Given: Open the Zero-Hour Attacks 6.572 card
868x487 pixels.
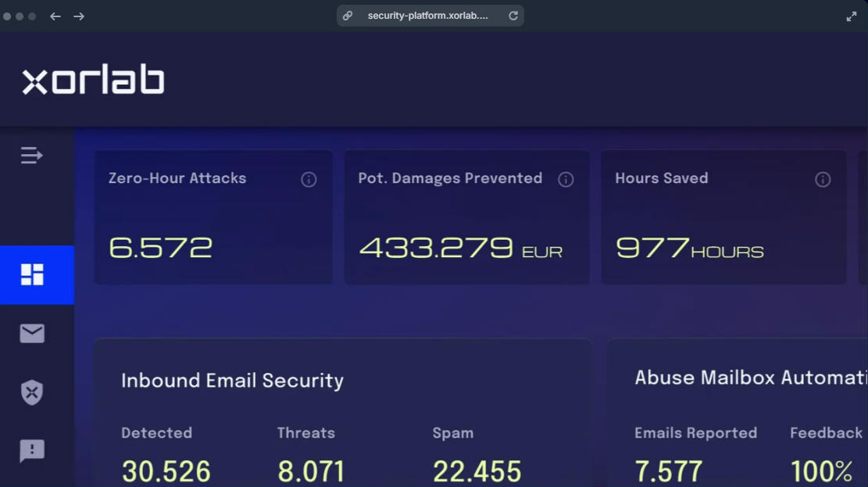Looking at the screenshot, I should tap(213, 217).
